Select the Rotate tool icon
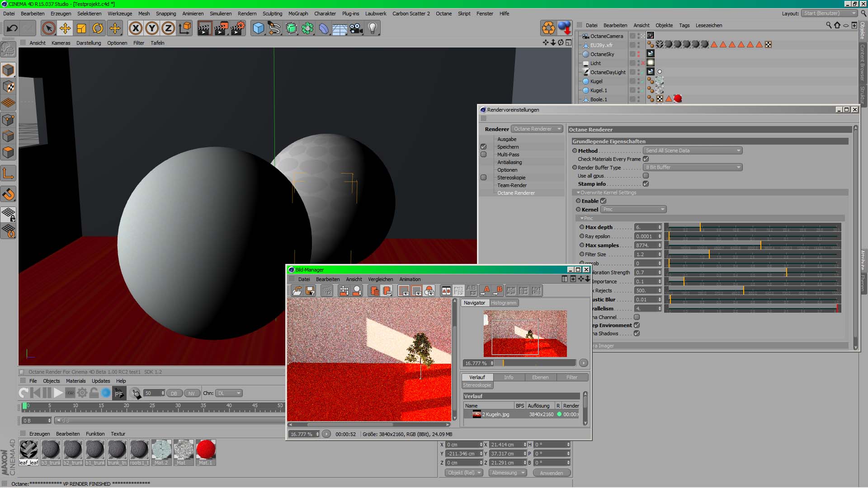Image resolution: width=868 pixels, height=488 pixels. 98,28
